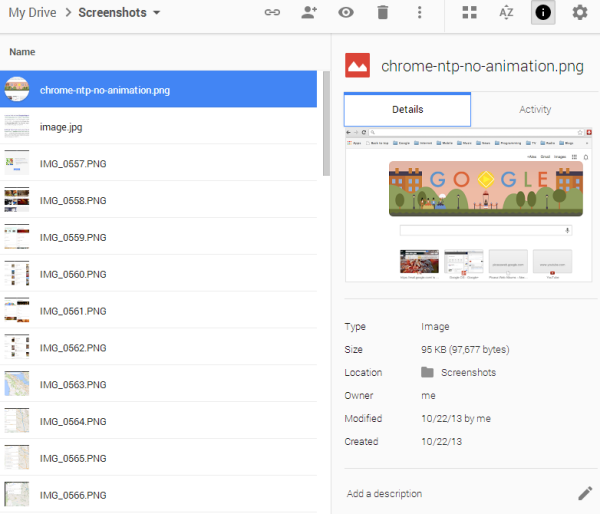Expand the Screenshots folder dropdown
The width and height of the screenshot is (600, 514).
click(157, 13)
